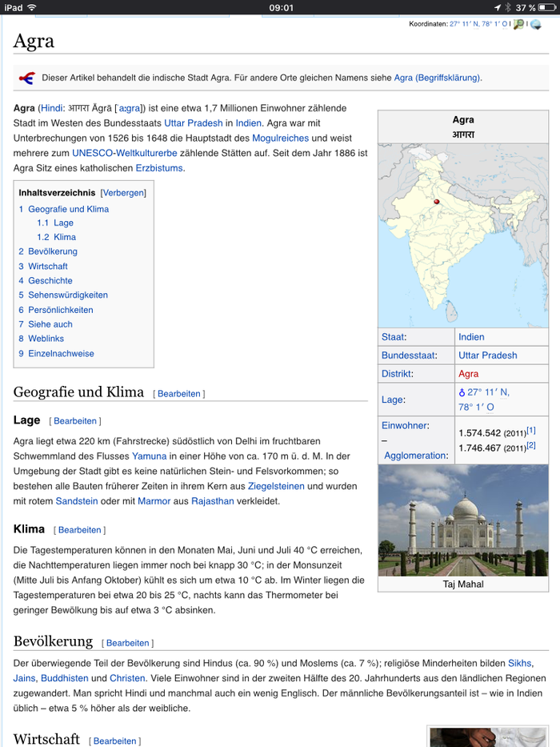This screenshot has height=747, width=560.
Task: Open the Rajasthan link
Action: point(212,501)
